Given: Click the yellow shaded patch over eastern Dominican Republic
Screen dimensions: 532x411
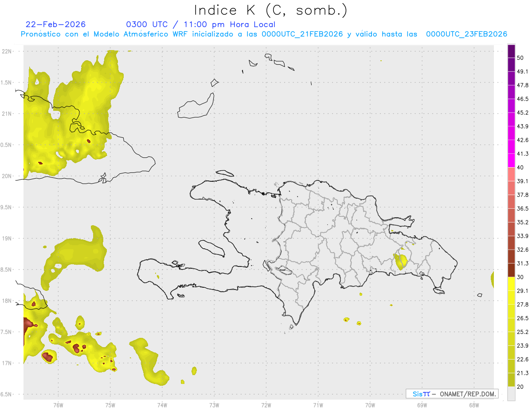Looking at the screenshot, I should (x=400, y=261).
